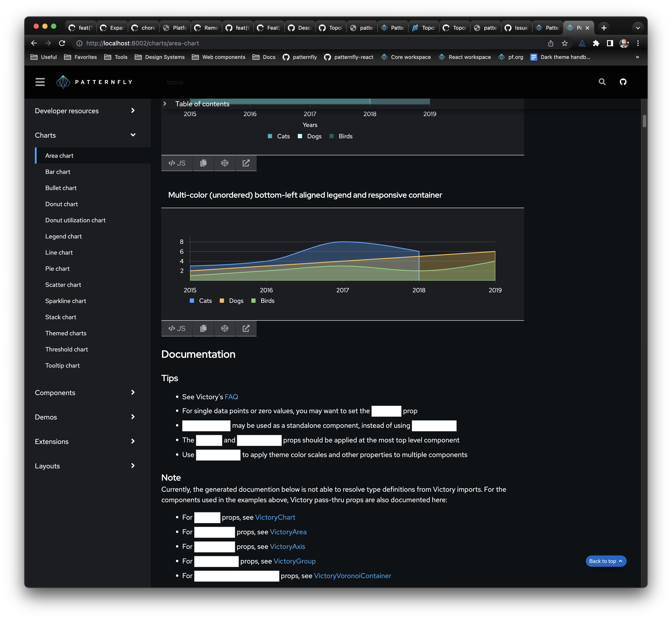This screenshot has width=672, height=620.
Task: Open the VictoryVoronoiContainer link
Action: [352, 576]
